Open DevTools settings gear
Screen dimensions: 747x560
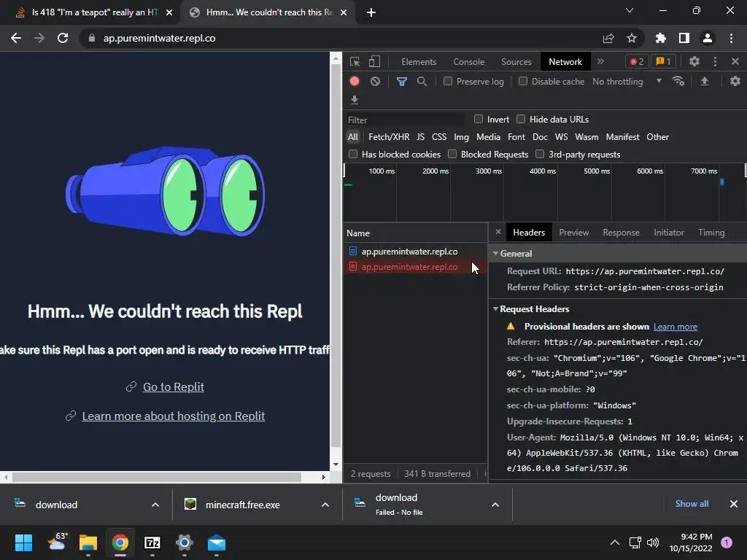click(x=694, y=61)
